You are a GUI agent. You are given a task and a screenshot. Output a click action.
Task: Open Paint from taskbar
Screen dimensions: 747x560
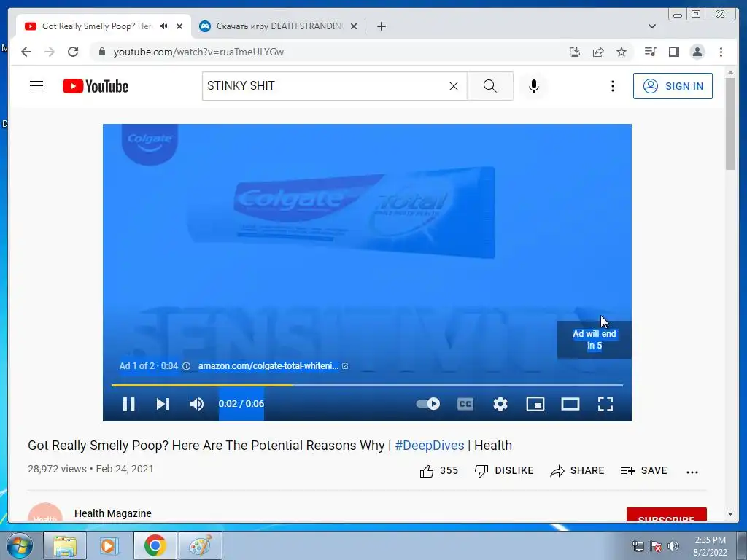point(200,545)
